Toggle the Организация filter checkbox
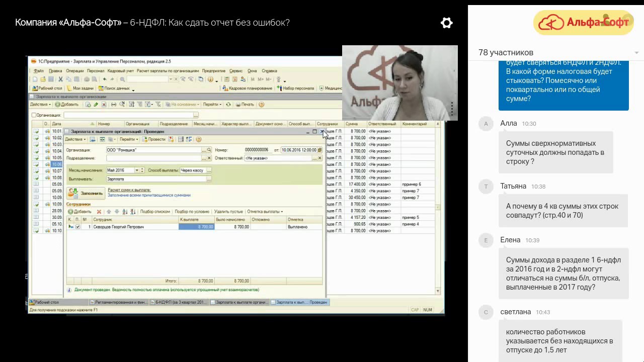Screen dimensions: 644x362 tap(34, 115)
